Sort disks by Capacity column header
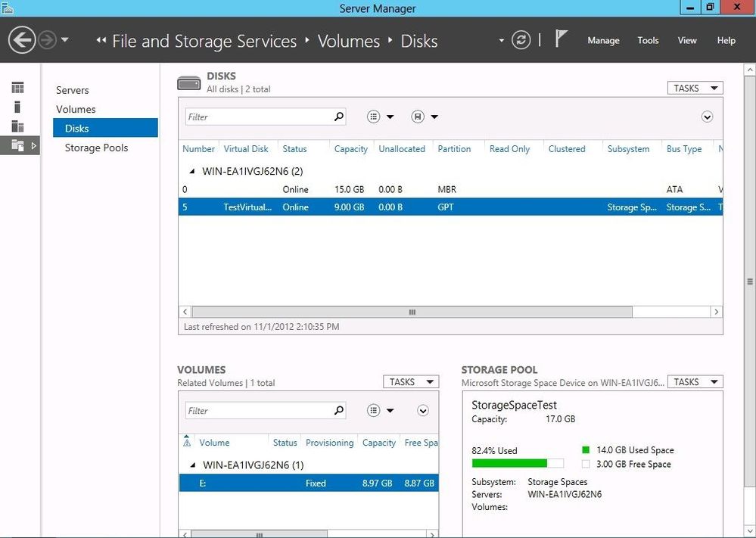Viewport: 756px width, 538px height. click(351, 149)
